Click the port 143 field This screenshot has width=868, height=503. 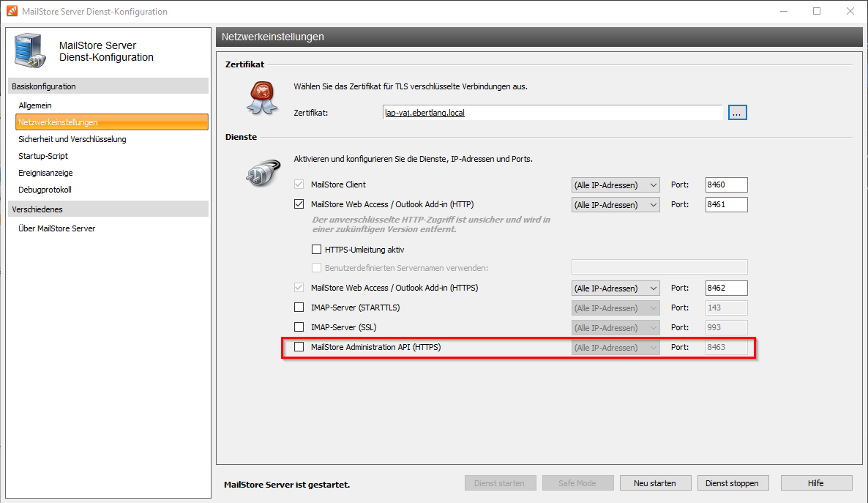click(726, 308)
